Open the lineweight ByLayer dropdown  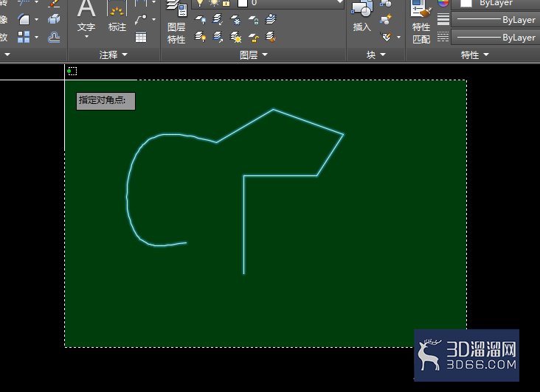click(496, 20)
